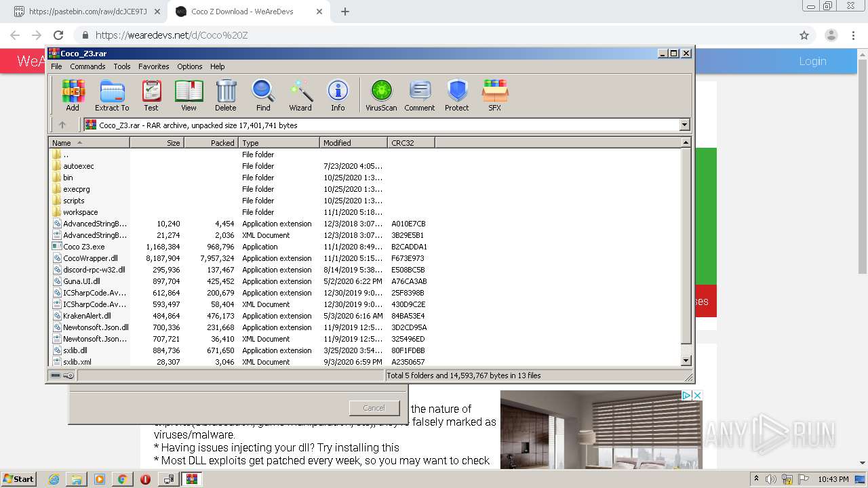Click the Find magnifier icon

point(263,95)
